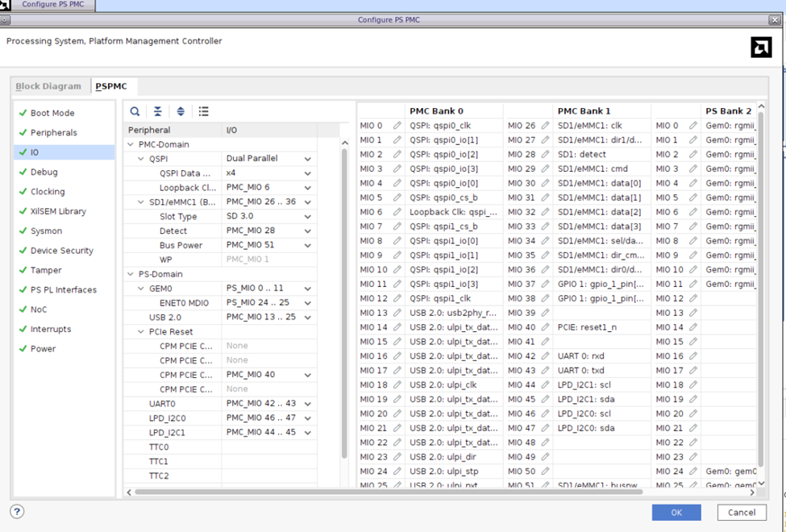786x532 pixels.
Task: Collapse the PMC-Domain tree node
Action: coord(131,145)
